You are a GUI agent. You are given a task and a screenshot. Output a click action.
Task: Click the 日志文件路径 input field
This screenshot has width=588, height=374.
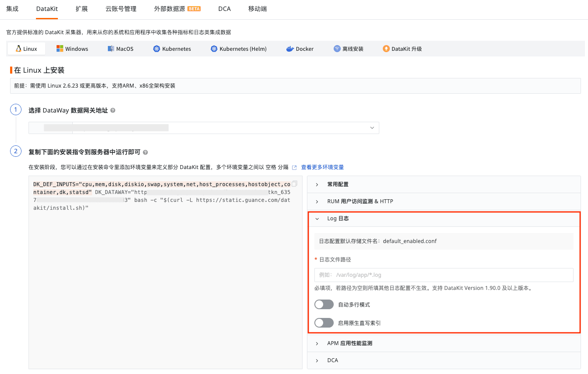[444, 275]
